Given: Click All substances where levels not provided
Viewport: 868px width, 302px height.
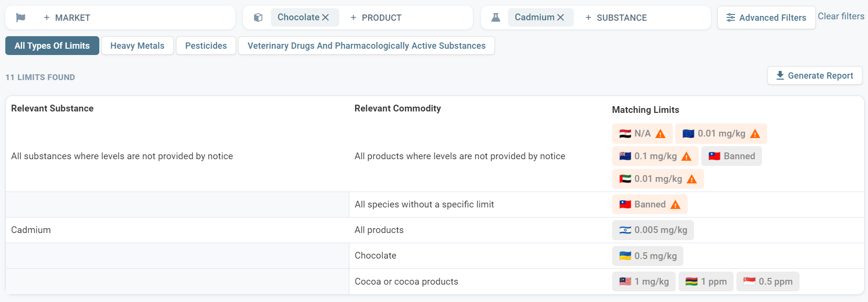Looking at the screenshot, I should [122, 156].
